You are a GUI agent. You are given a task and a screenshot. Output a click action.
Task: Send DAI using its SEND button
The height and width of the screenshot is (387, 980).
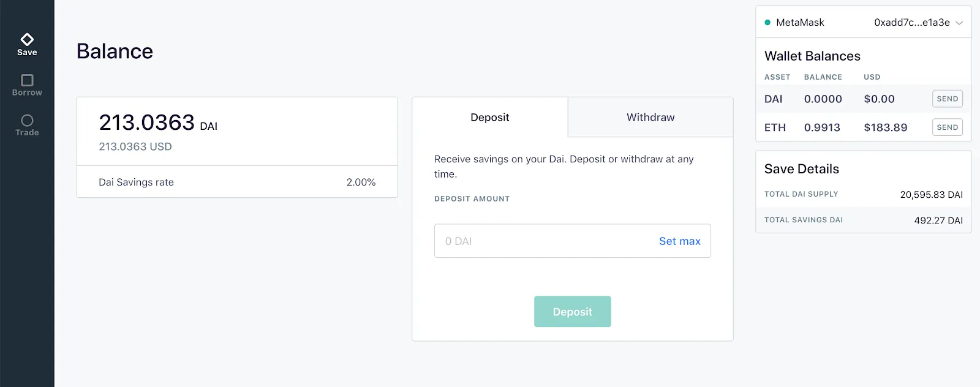946,99
